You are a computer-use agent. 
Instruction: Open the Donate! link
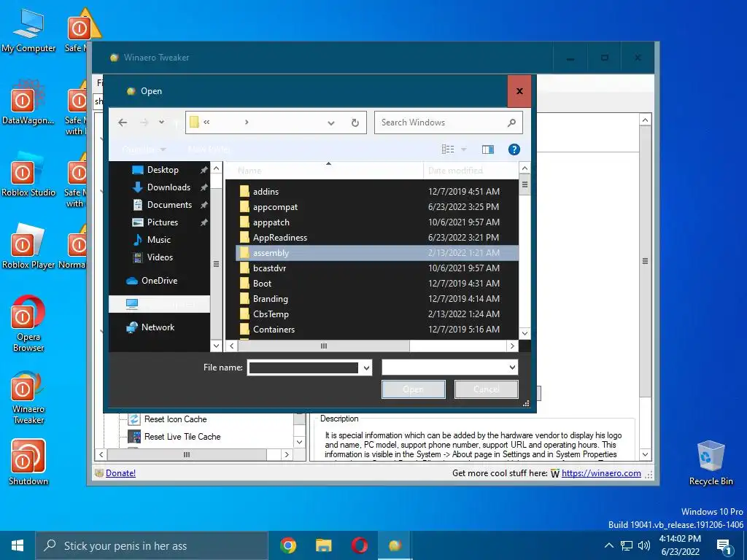(120, 472)
